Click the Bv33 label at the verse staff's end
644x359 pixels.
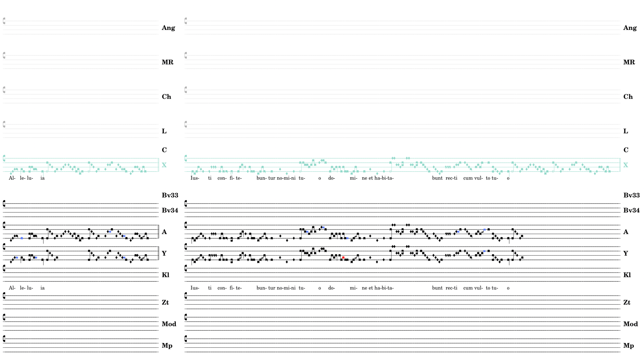click(631, 195)
